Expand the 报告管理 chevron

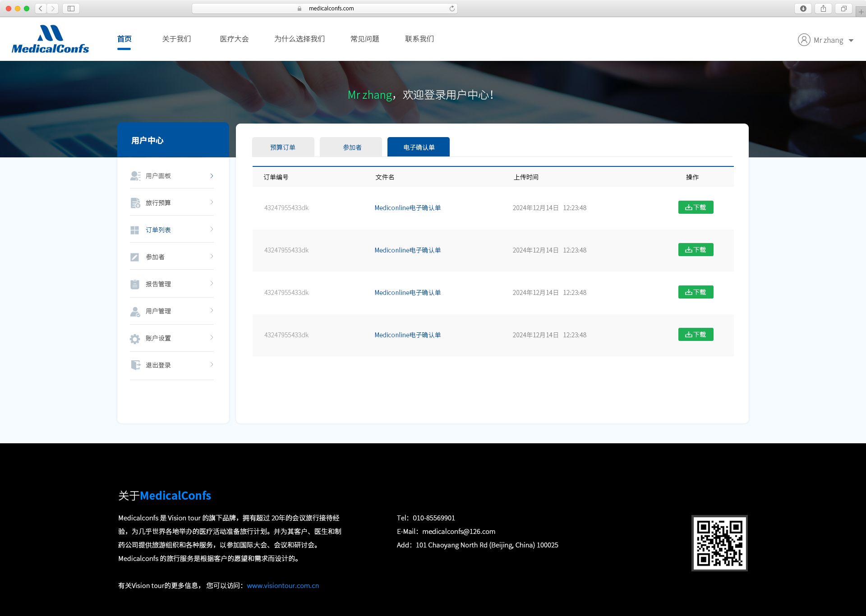coord(212,284)
